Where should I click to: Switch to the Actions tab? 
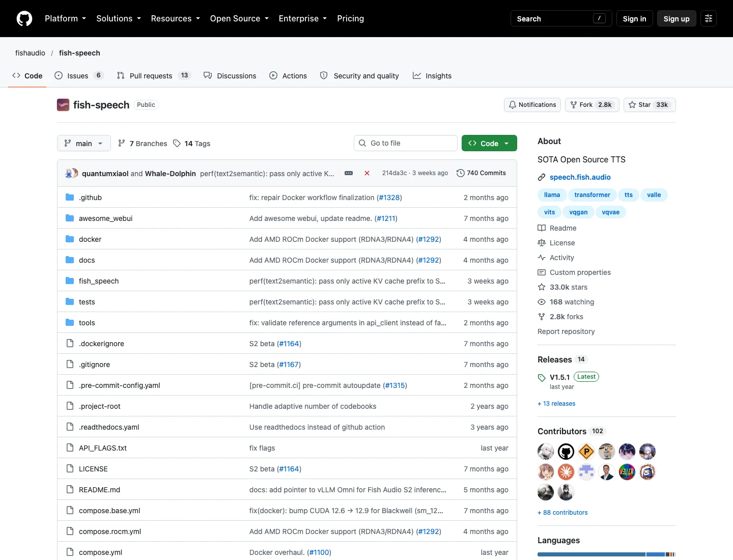coord(288,75)
